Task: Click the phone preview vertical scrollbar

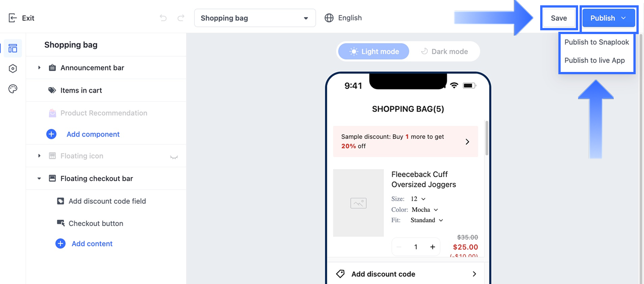Action: 487,138
